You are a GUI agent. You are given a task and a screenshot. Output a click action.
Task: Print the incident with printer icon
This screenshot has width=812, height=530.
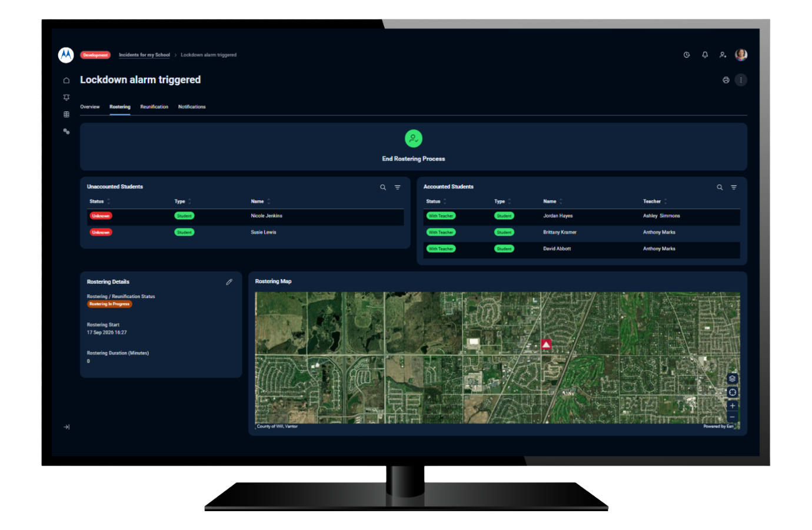726,80
